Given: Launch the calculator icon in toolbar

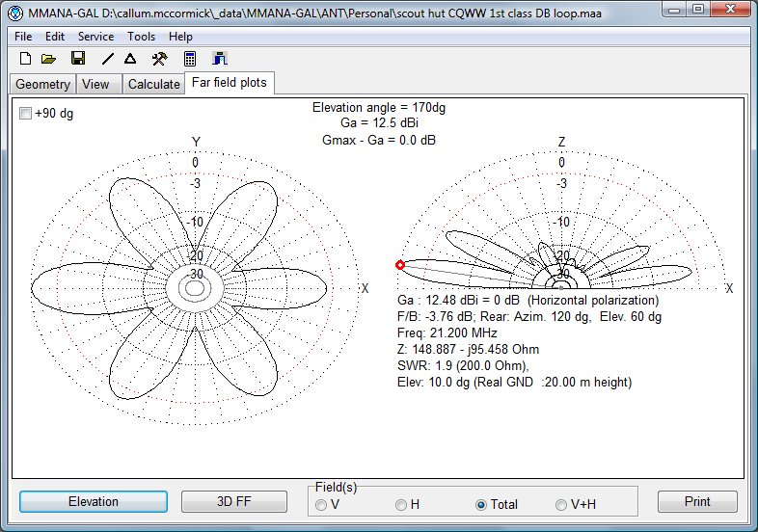Looking at the screenshot, I should click(191, 59).
